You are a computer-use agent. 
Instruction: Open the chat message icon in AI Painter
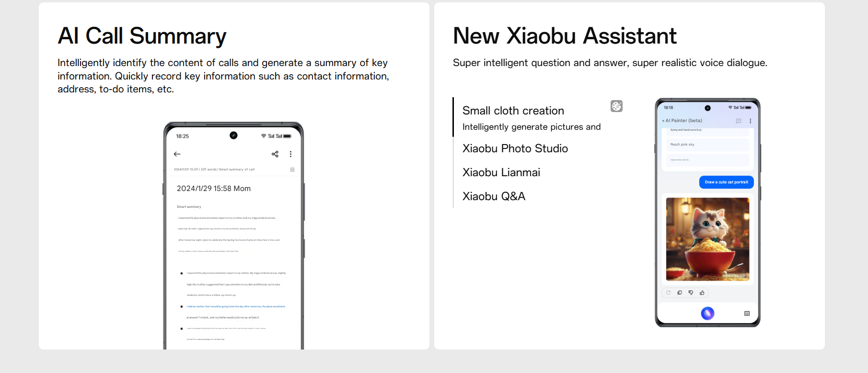coord(739,121)
